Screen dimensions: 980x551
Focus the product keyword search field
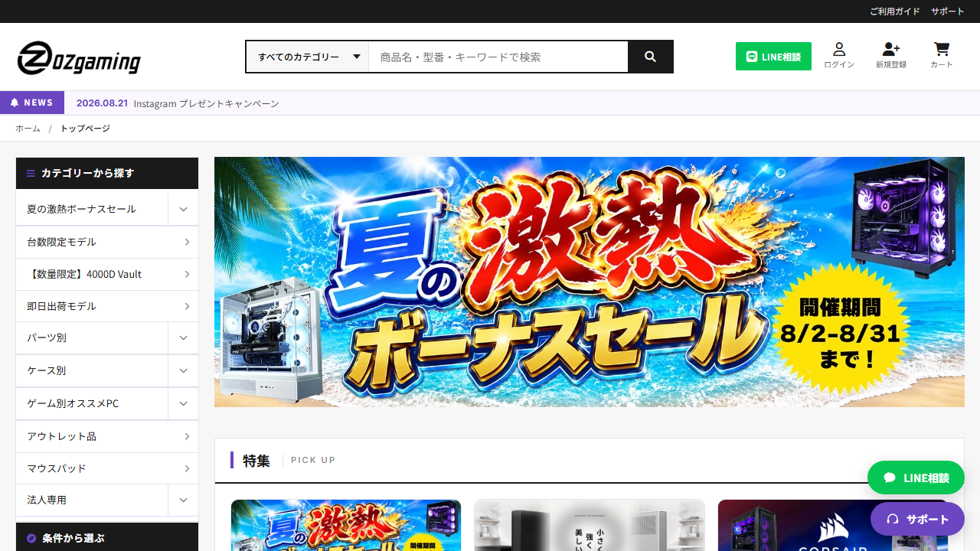point(498,57)
